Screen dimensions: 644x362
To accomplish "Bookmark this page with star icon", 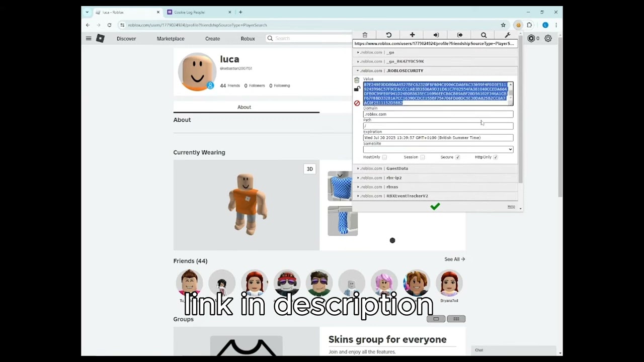I will click(503, 25).
